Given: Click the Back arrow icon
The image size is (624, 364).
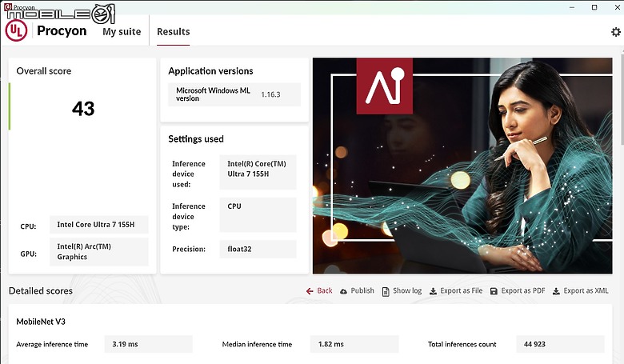Looking at the screenshot, I should point(310,291).
